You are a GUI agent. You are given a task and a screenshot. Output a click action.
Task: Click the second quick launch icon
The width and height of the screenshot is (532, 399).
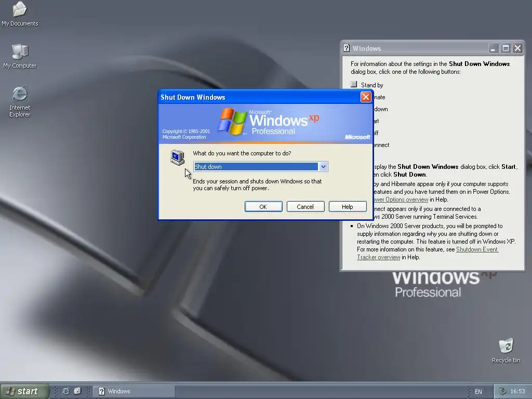(78, 391)
